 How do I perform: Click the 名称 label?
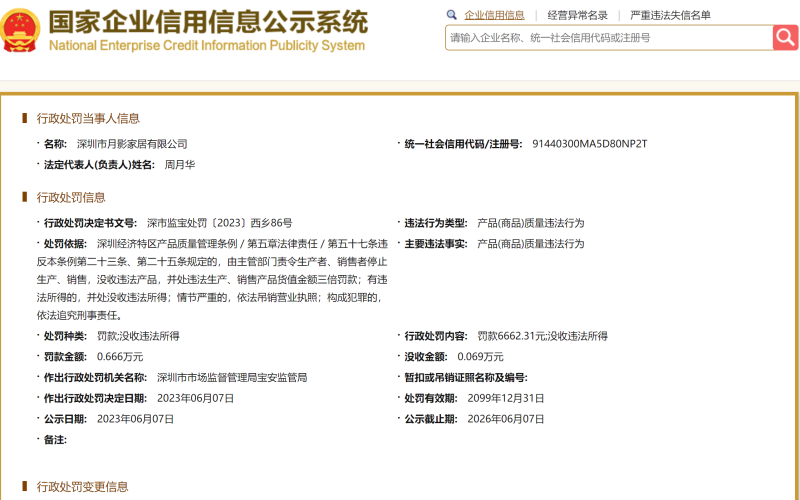tap(55, 144)
